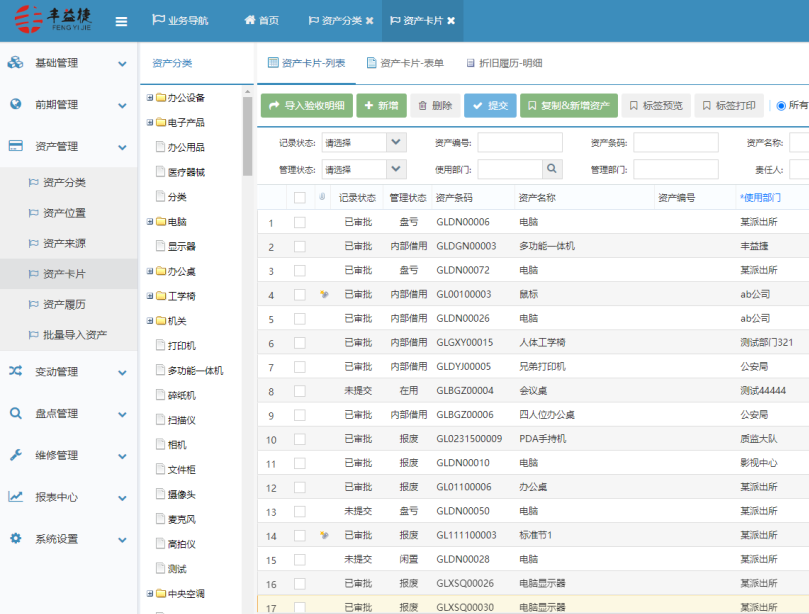Click the 资产卡片-表单 document icon
Image resolution: width=809 pixels, height=614 pixels.
(x=371, y=63)
